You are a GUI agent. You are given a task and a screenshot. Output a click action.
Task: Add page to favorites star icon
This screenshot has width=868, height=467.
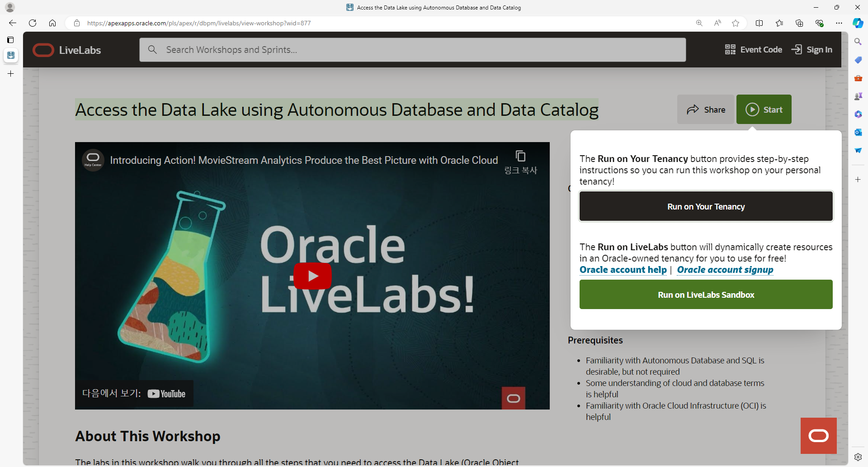pos(736,23)
